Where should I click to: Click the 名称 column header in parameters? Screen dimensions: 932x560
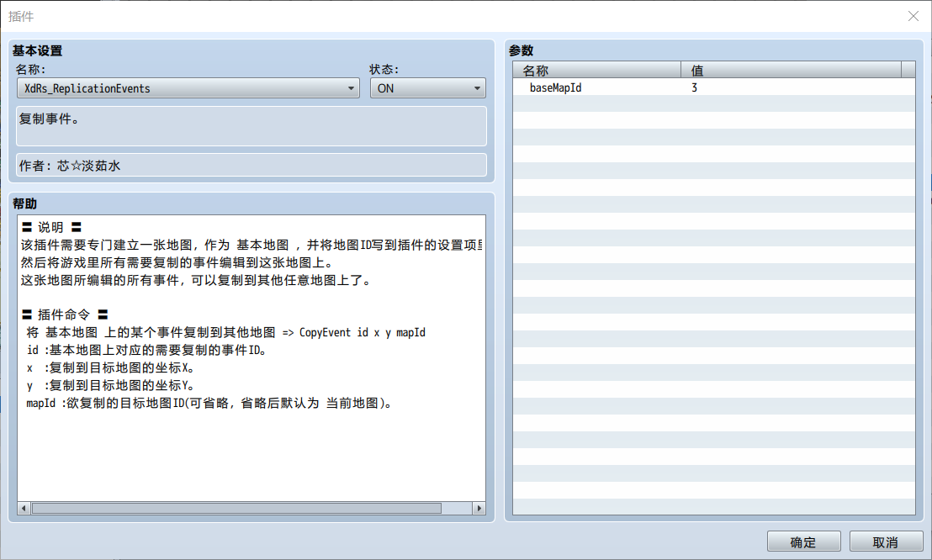point(596,70)
